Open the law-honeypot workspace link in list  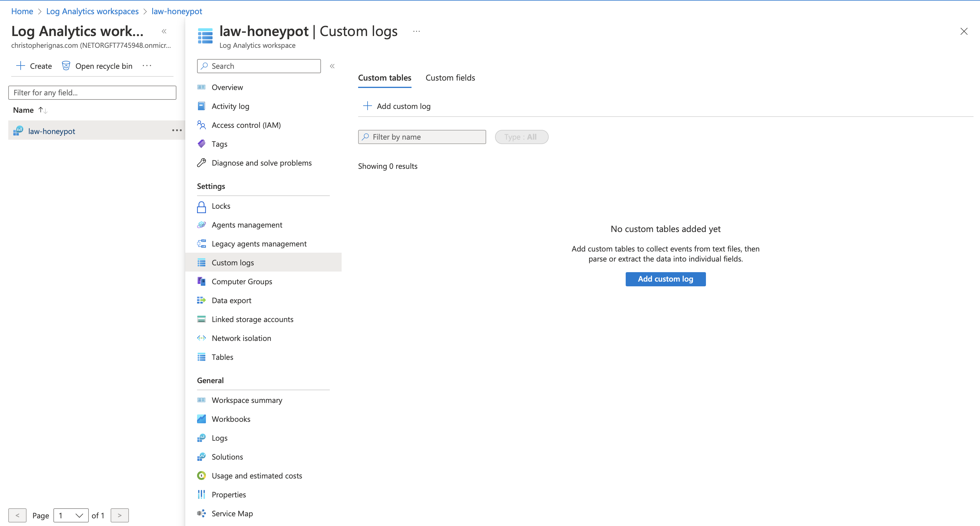[52, 131]
